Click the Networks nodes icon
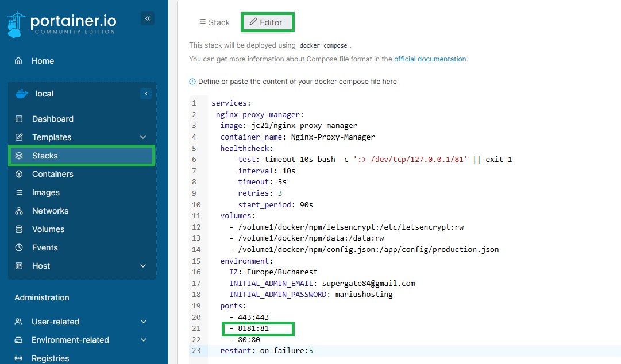The width and height of the screenshot is (621, 364). point(18,211)
